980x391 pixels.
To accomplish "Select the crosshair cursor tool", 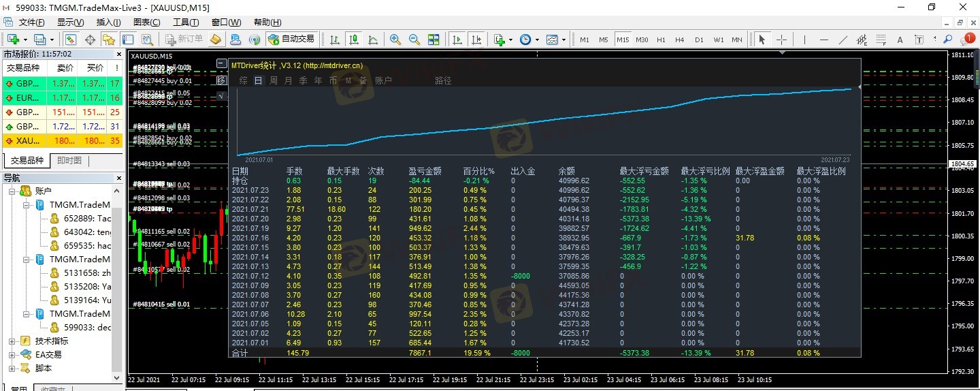I will 781,40.
